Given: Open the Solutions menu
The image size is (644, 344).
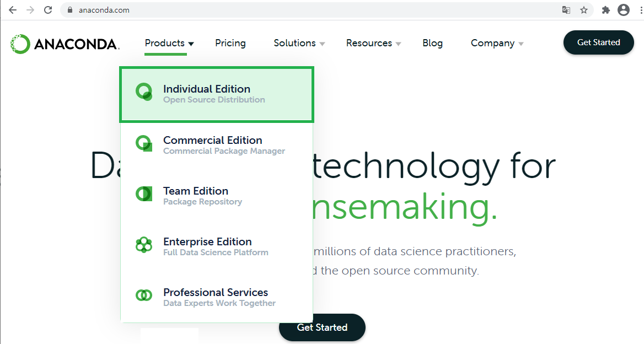Looking at the screenshot, I should pyautogui.click(x=294, y=43).
